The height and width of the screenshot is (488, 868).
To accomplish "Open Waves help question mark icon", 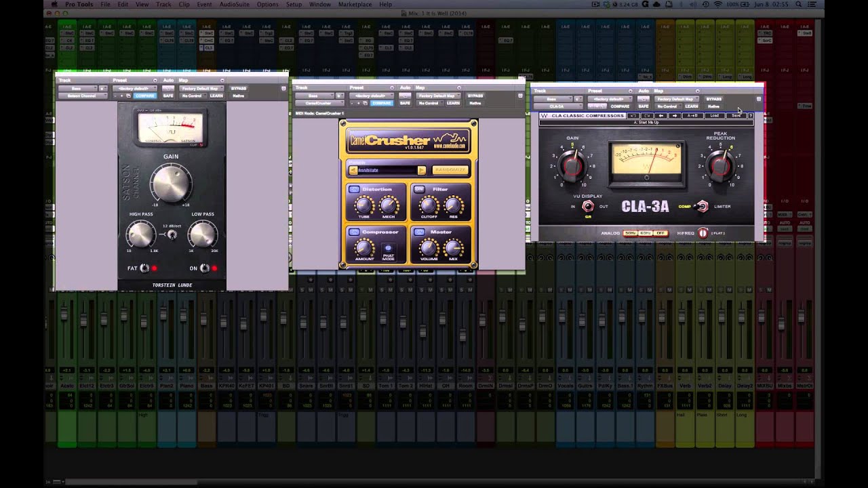I will click(750, 116).
